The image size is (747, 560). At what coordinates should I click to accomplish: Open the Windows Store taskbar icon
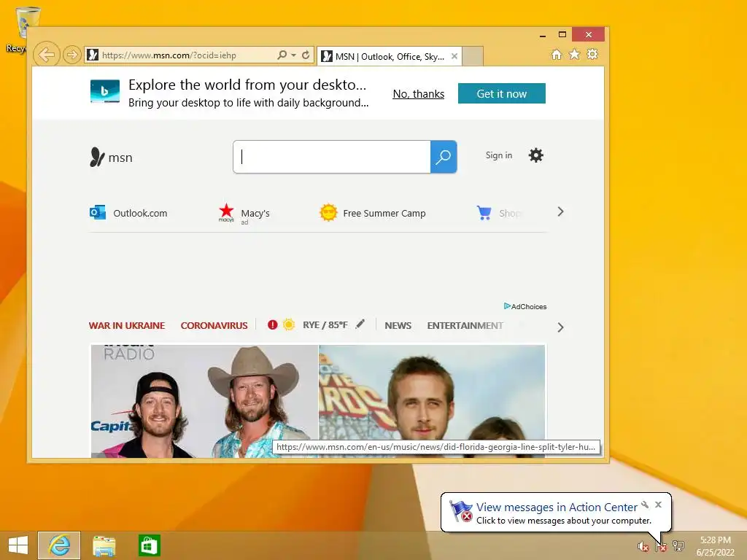(149, 545)
